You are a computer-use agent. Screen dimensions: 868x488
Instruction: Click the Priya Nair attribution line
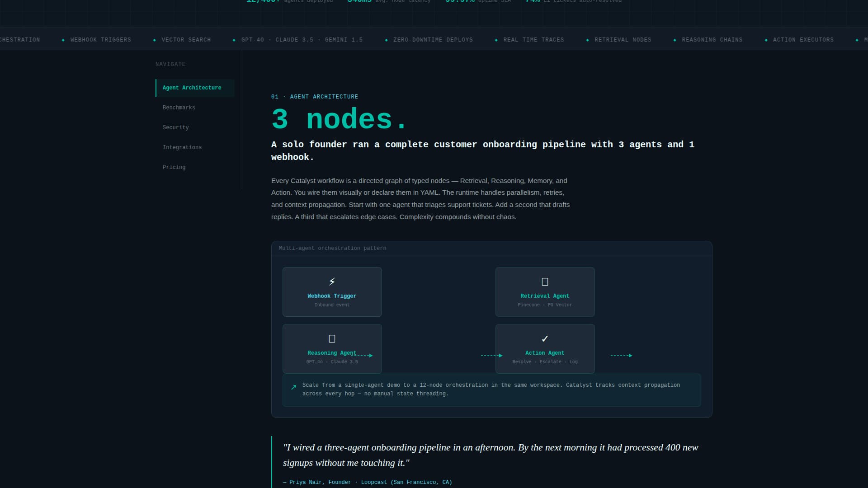click(368, 482)
